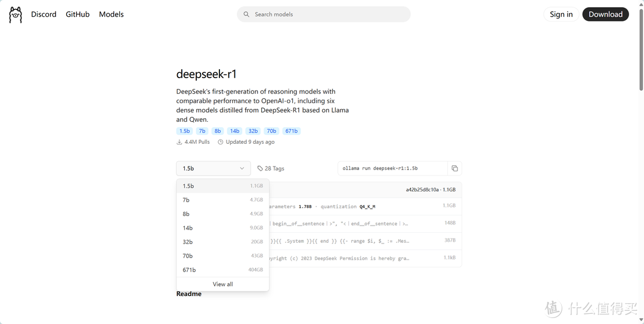
Task: Choose 7b 4.7GB from dropdown list
Action: point(222,200)
